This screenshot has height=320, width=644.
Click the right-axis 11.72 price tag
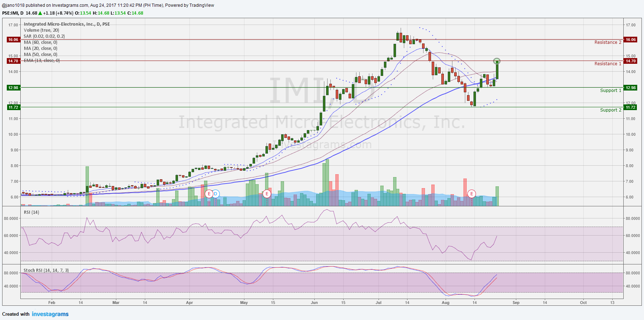click(630, 107)
